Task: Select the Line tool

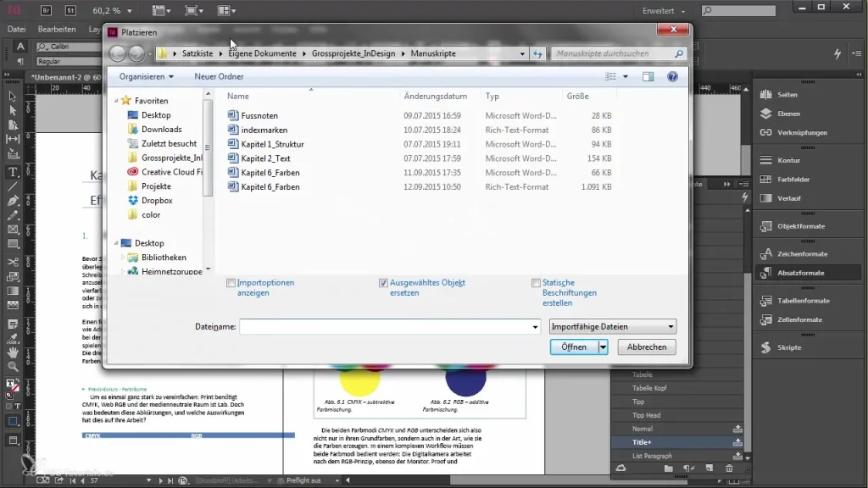Action: tap(12, 186)
